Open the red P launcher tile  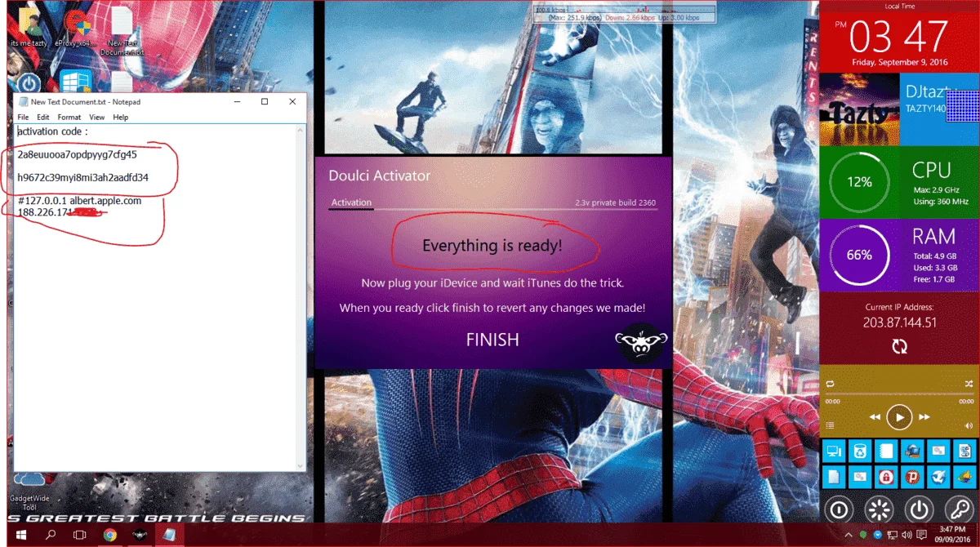pyautogui.click(x=912, y=477)
